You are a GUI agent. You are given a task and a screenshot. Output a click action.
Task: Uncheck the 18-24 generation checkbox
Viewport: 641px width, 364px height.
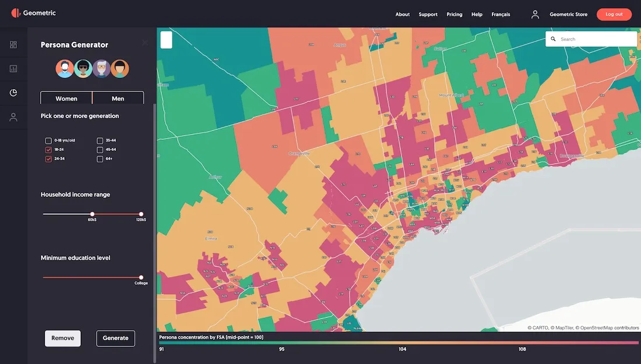pos(48,150)
